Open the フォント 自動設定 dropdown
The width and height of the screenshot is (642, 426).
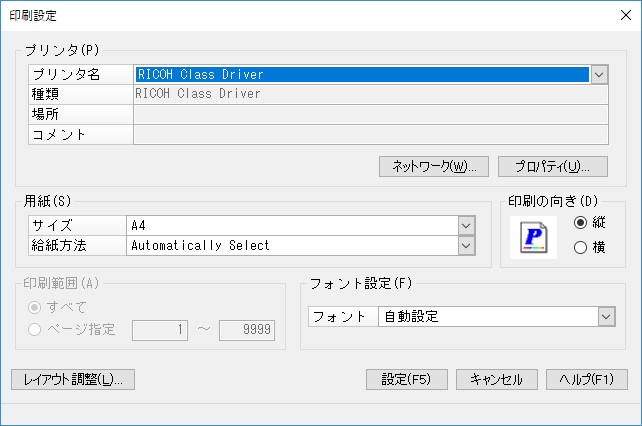pyautogui.click(x=606, y=317)
